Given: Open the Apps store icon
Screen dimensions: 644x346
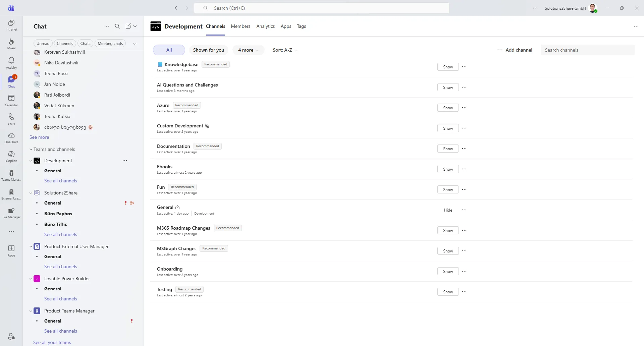Looking at the screenshot, I should pyautogui.click(x=11, y=250).
